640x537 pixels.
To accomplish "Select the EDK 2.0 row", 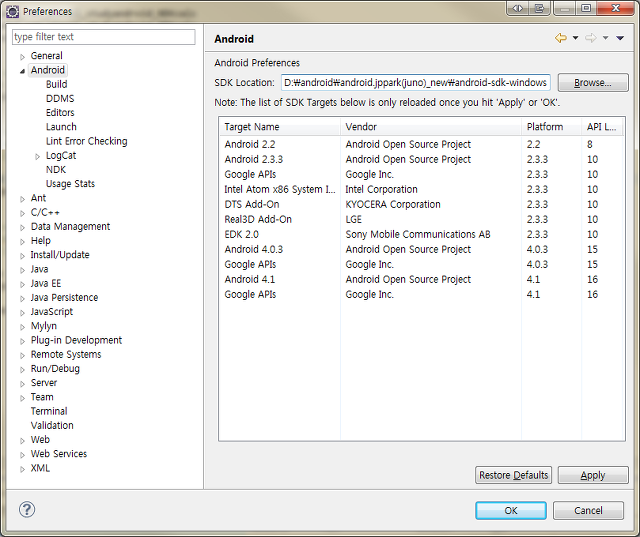I will 422,234.
